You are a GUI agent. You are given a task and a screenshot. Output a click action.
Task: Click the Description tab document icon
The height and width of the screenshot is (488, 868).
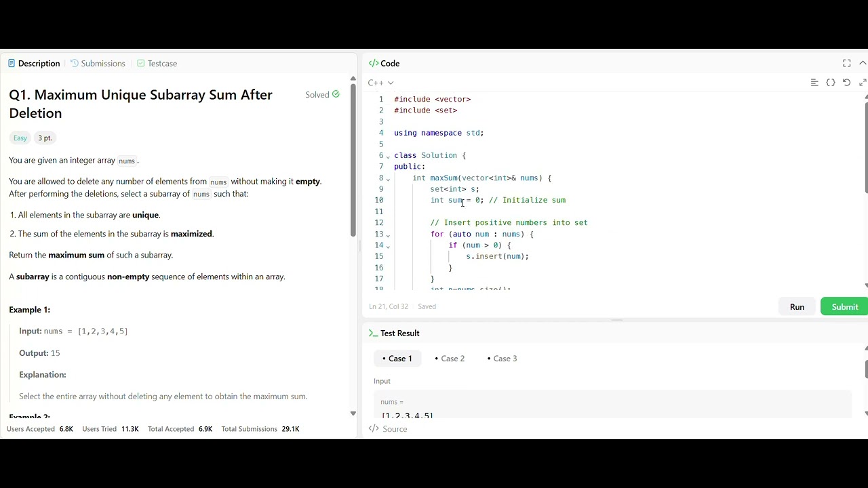click(x=12, y=63)
